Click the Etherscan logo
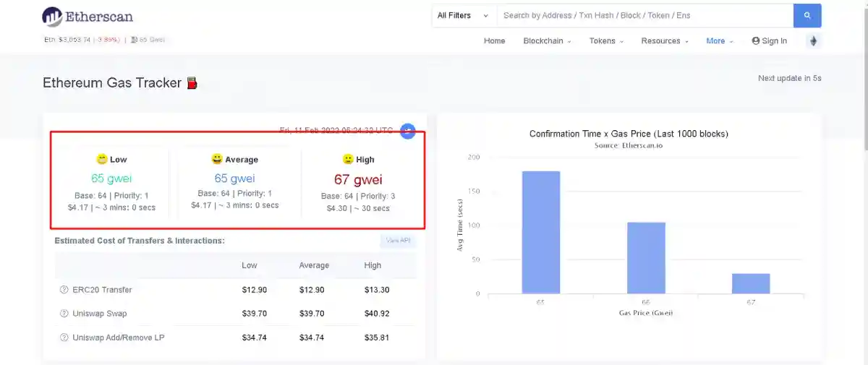Viewport: 868px width, 365px height. (88, 16)
